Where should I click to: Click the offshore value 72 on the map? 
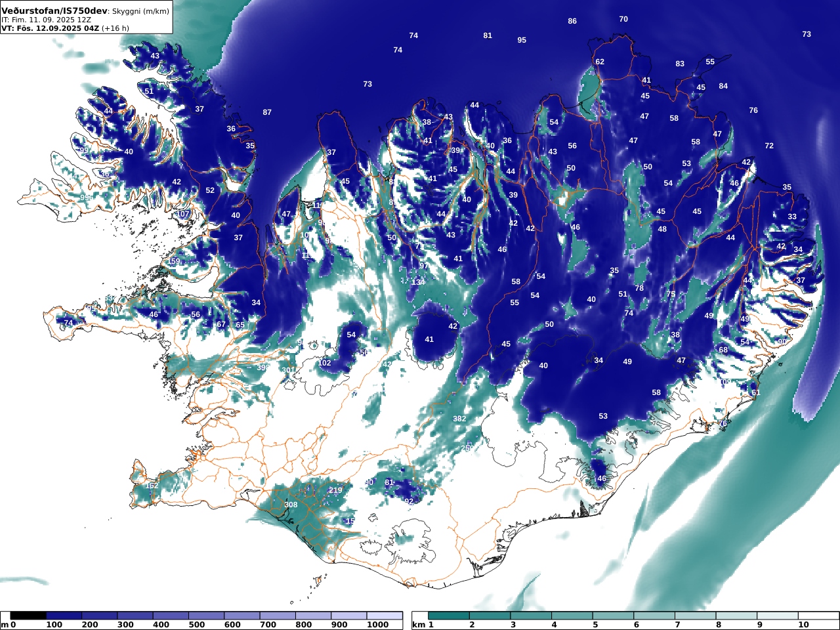769,146
